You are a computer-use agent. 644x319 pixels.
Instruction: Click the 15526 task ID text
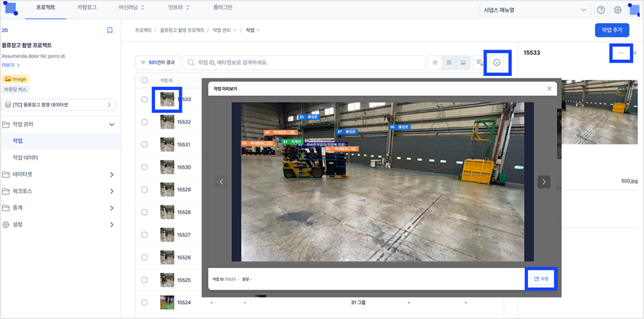click(x=184, y=258)
